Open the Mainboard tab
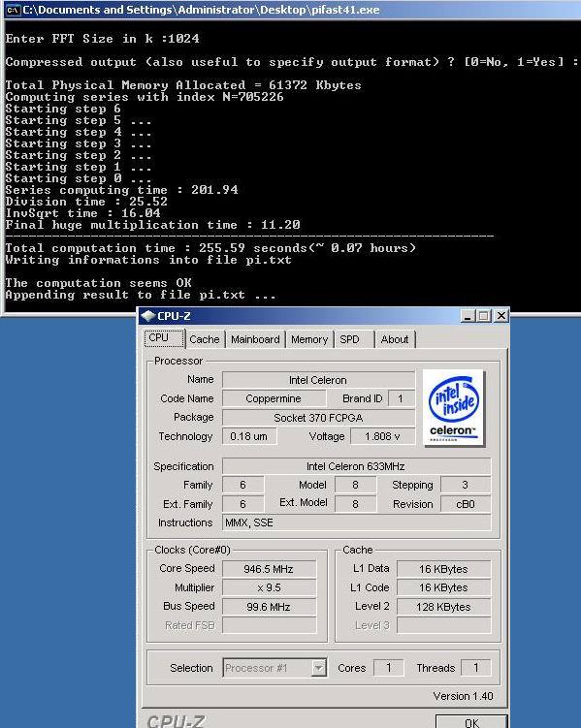581x728 pixels. coord(255,339)
